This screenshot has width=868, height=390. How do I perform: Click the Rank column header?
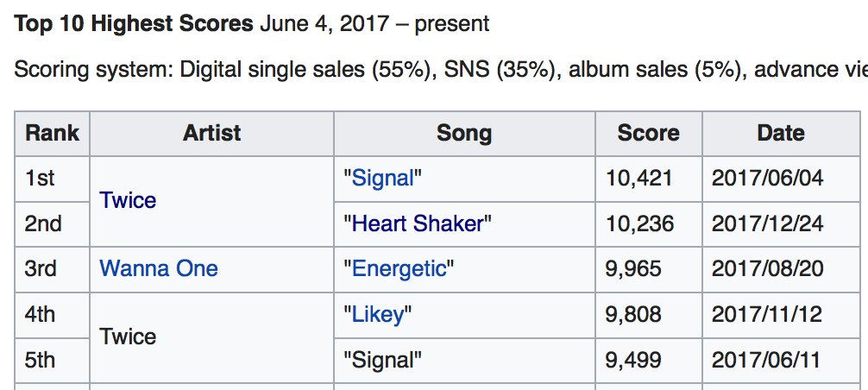pyautogui.click(x=52, y=133)
